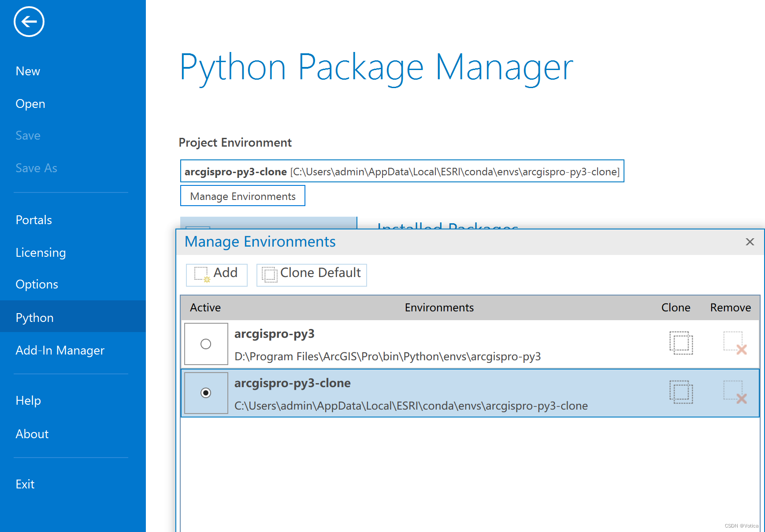Click the Save As menu item

tap(37, 168)
